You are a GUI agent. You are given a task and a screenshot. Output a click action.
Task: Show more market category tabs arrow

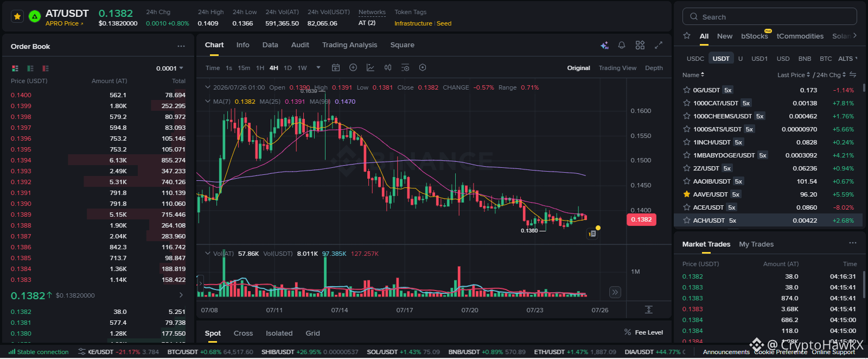855,36
